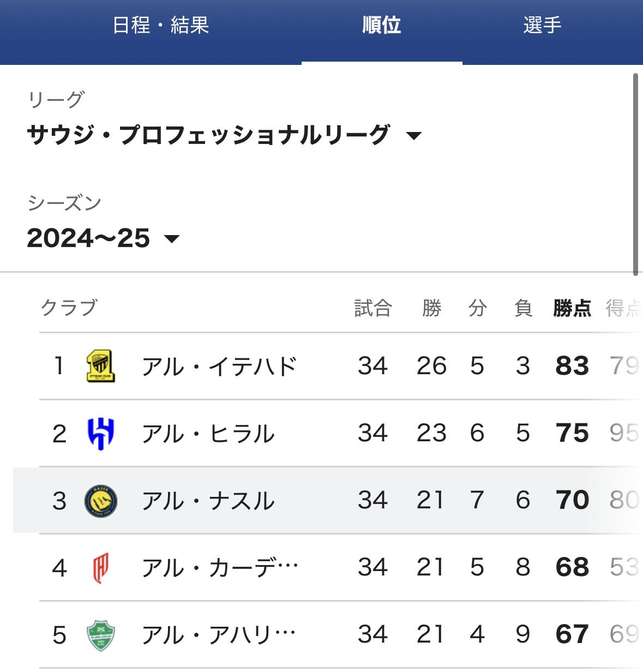Open the シーズン season dropdown arrow
This screenshot has height=672, width=643.
172,239
